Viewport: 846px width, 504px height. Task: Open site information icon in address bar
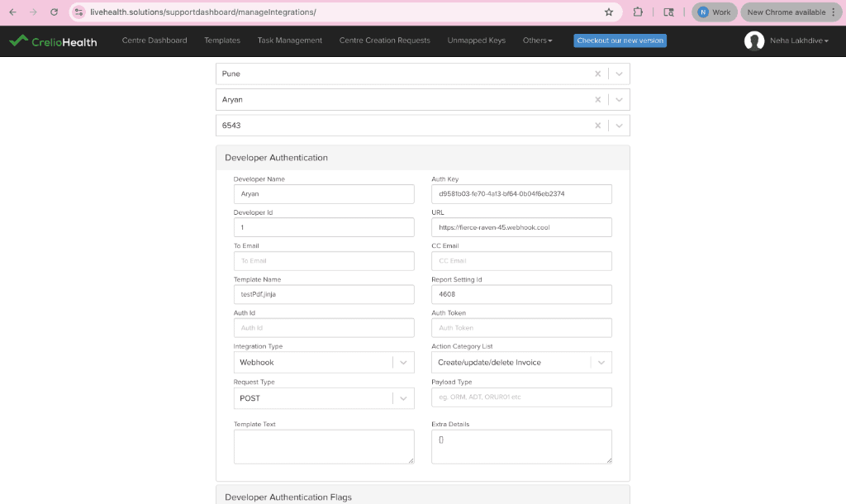[x=78, y=12]
